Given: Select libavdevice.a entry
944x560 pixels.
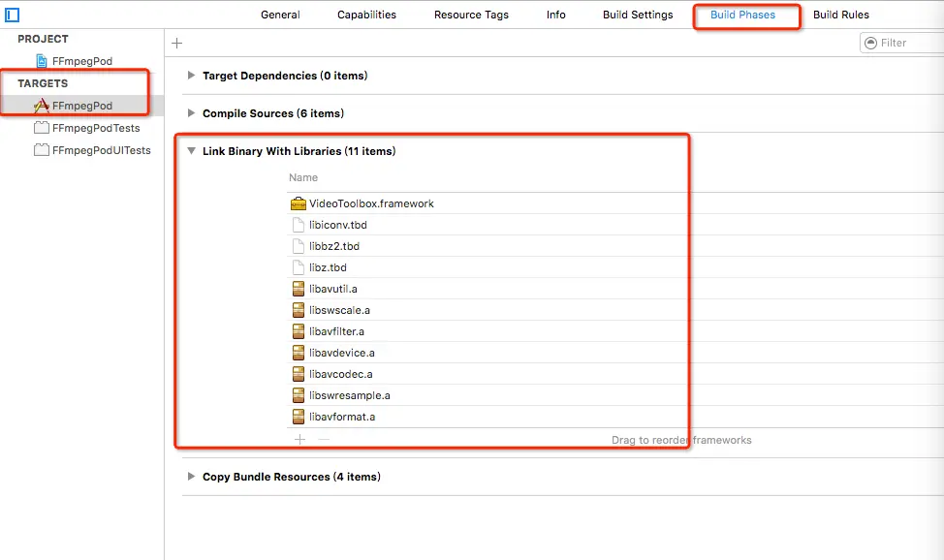Looking at the screenshot, I should pos(342,353).
